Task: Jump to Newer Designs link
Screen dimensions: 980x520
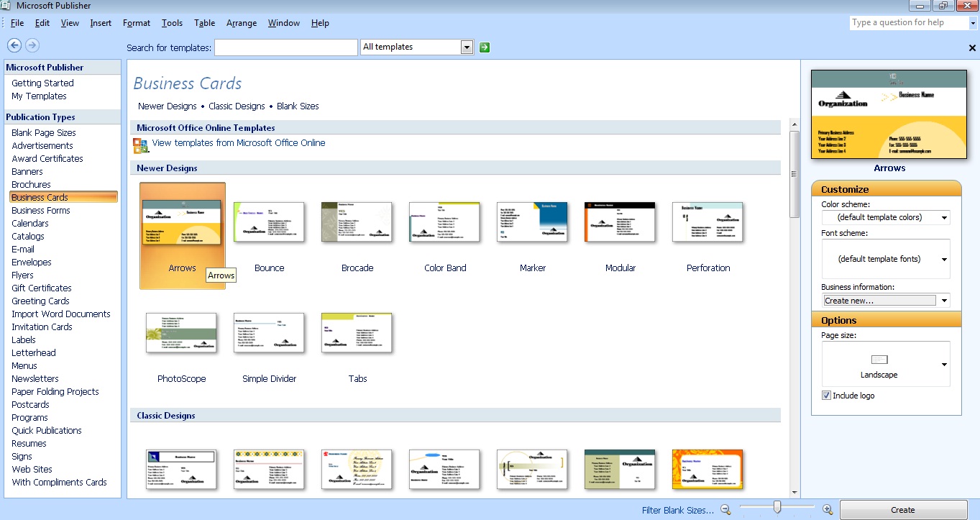Action: pyautogui.click(x=168, y=106)
